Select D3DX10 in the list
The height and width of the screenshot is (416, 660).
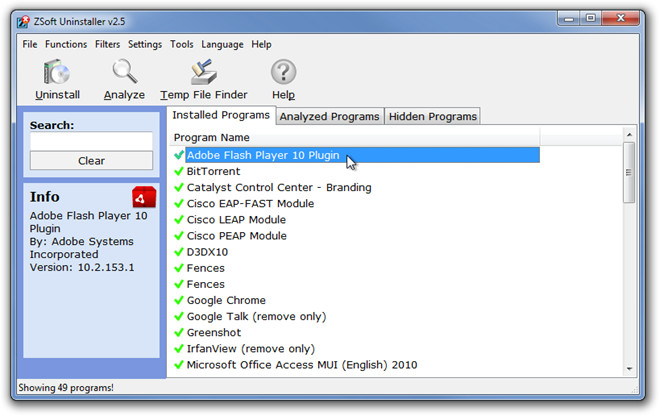click(207, 252)
